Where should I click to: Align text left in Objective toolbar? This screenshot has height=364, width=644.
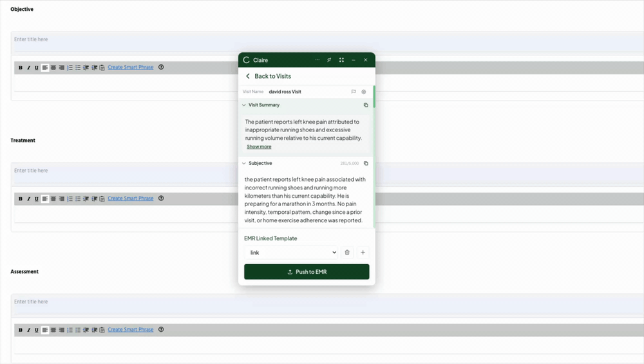click(45, 68)
